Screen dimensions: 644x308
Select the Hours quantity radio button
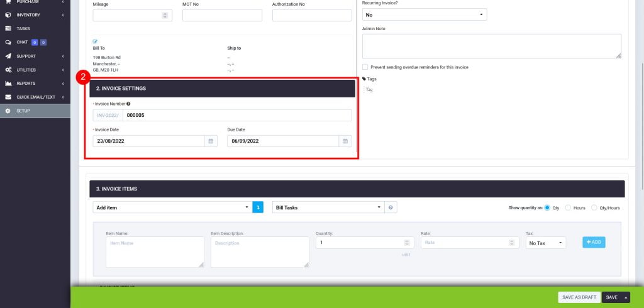568,208
